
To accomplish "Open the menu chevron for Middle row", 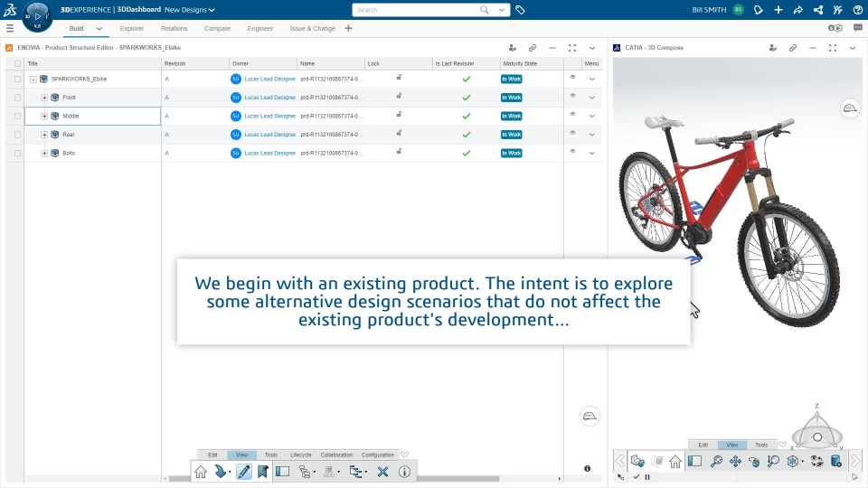I will [591, 117].
